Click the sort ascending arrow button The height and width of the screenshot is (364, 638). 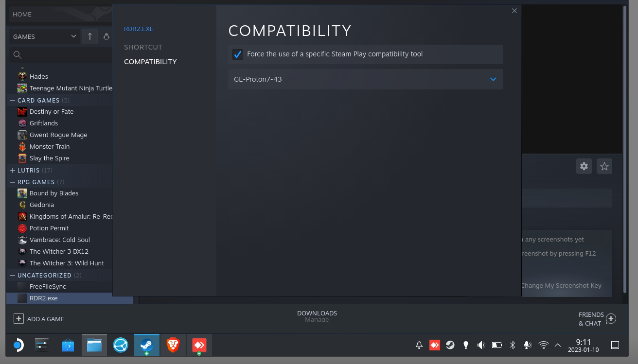pyautogui.click(x=90, y=36)
